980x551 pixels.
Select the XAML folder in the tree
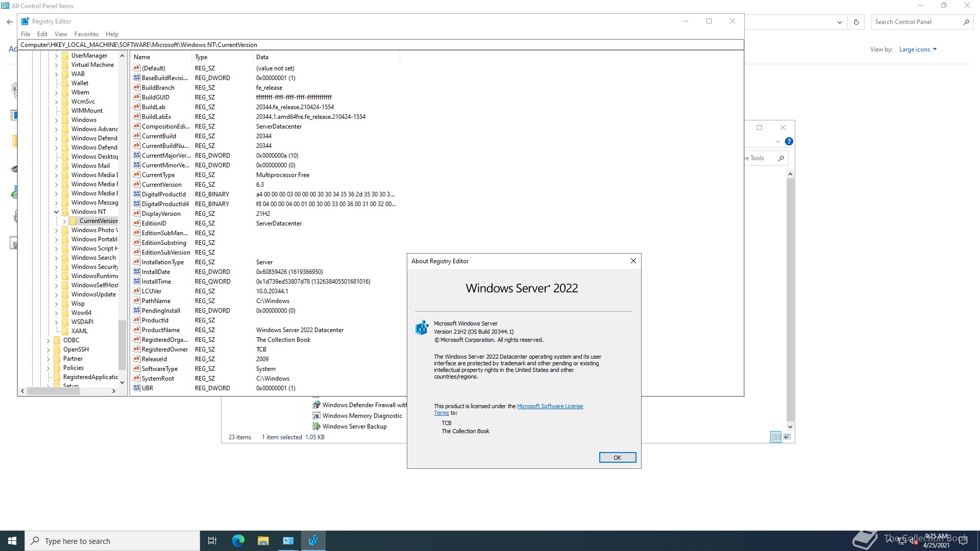pyautogui.click(x=79, y=331)
